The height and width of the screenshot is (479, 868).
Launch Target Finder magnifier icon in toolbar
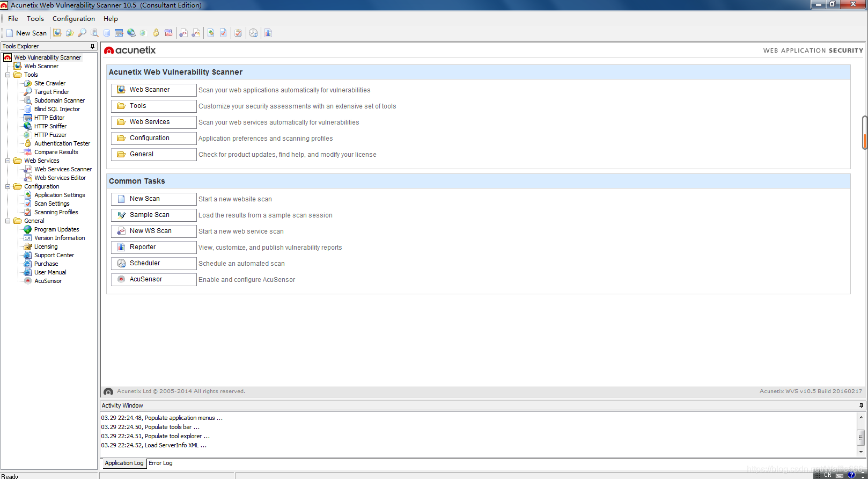click(x=82, y=33)
